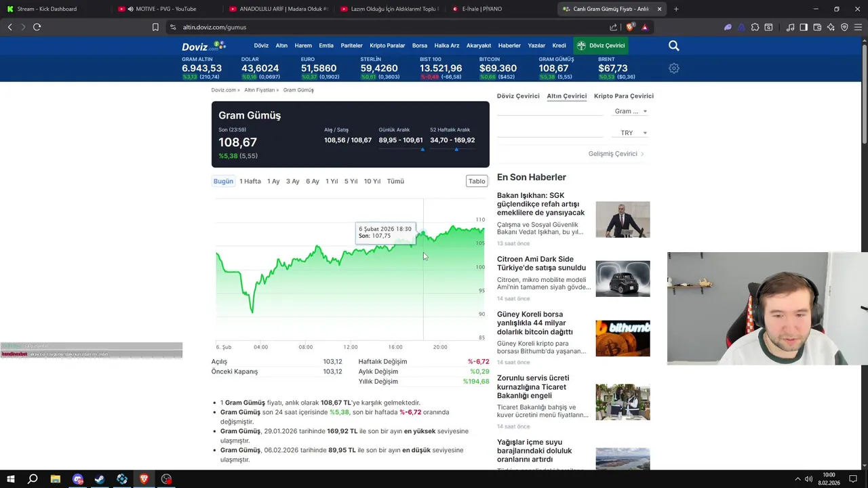Open Bakan Işıkhan SGK news headline

click(540, 204)
